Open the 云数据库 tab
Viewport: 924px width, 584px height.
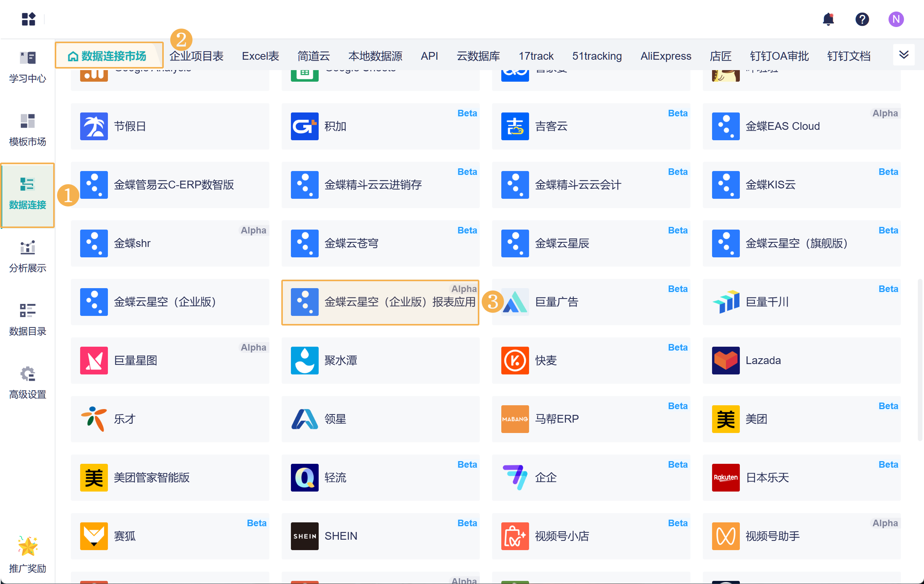click(x=478, y=56)
